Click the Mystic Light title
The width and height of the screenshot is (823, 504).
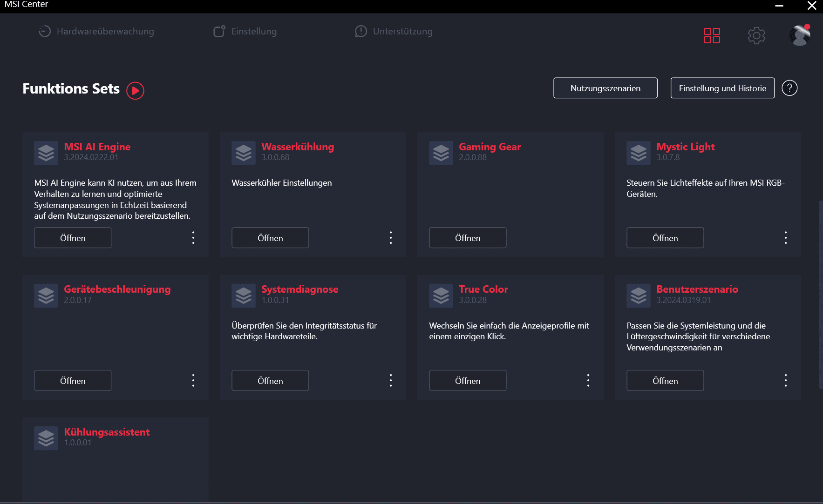coord(686,147)
